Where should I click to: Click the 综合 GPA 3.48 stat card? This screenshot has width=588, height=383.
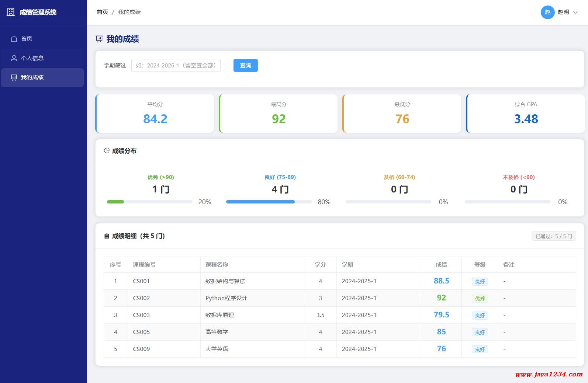[525, 114]
